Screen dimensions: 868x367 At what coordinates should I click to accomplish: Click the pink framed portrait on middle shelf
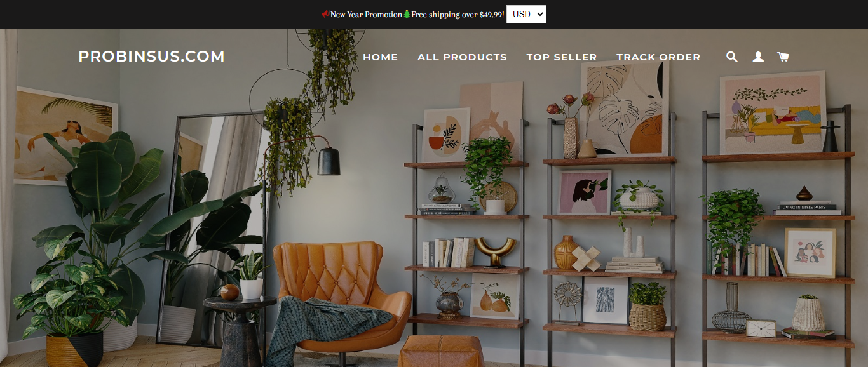(584, 192)
